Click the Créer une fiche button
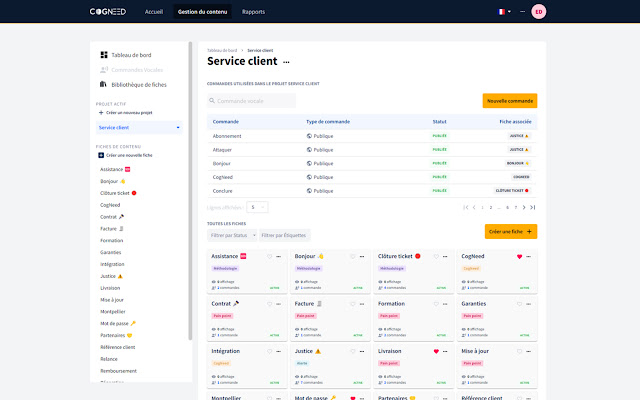640x400 pixels. 510,231
